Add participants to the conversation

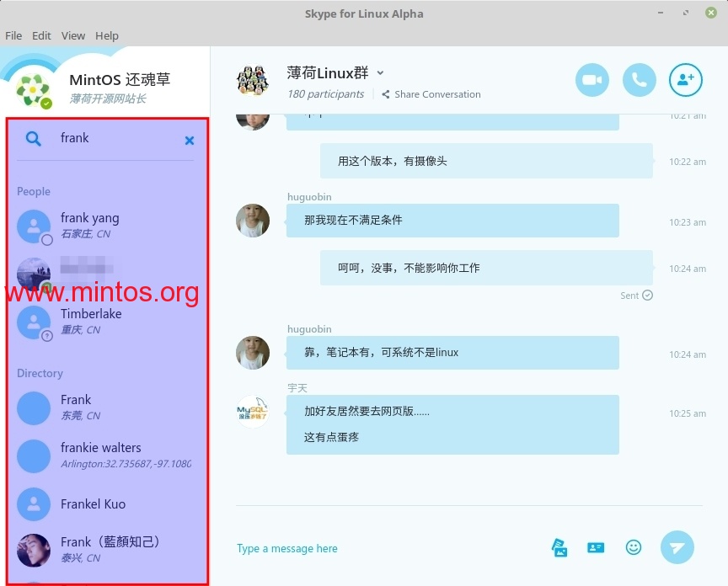click(685, 80)
